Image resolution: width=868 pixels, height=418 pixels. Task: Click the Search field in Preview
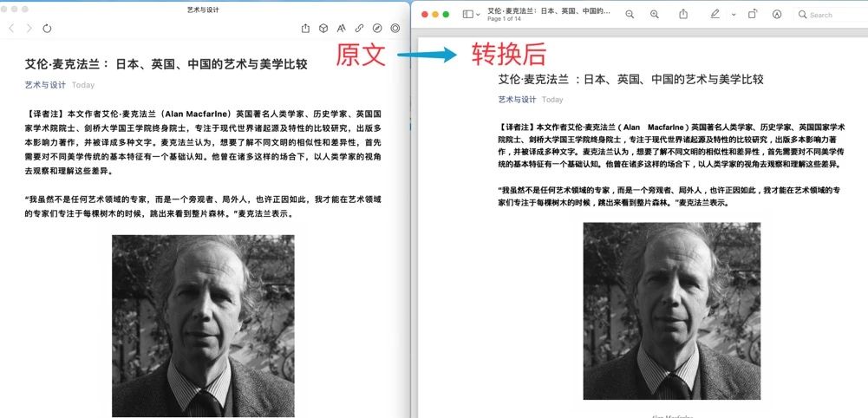tap(832, 15)
